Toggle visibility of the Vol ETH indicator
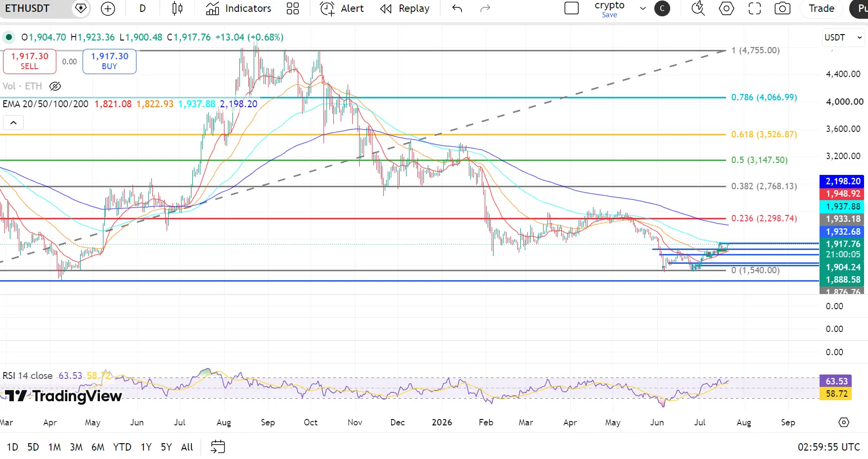 [55, 86]
